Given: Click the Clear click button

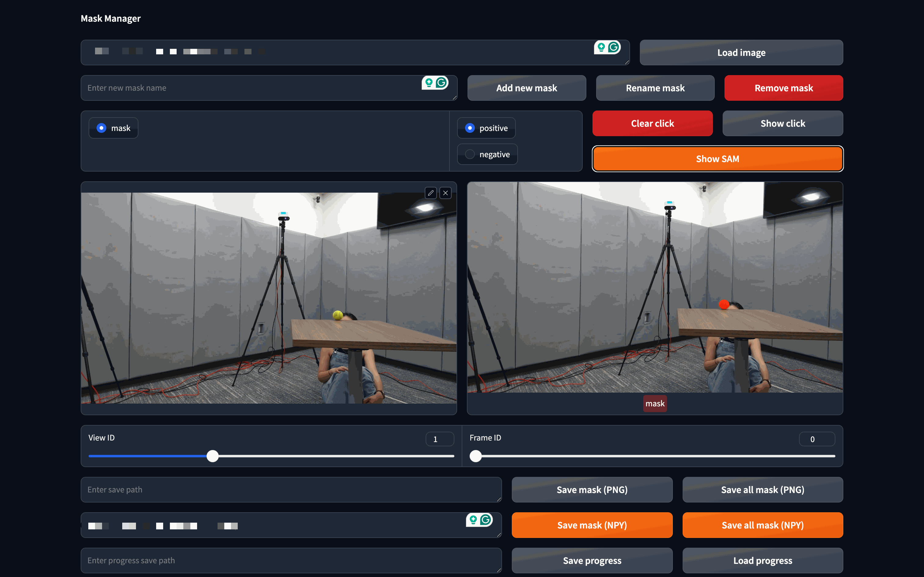Looking at the screenshot, I should [x=652, y=124].
